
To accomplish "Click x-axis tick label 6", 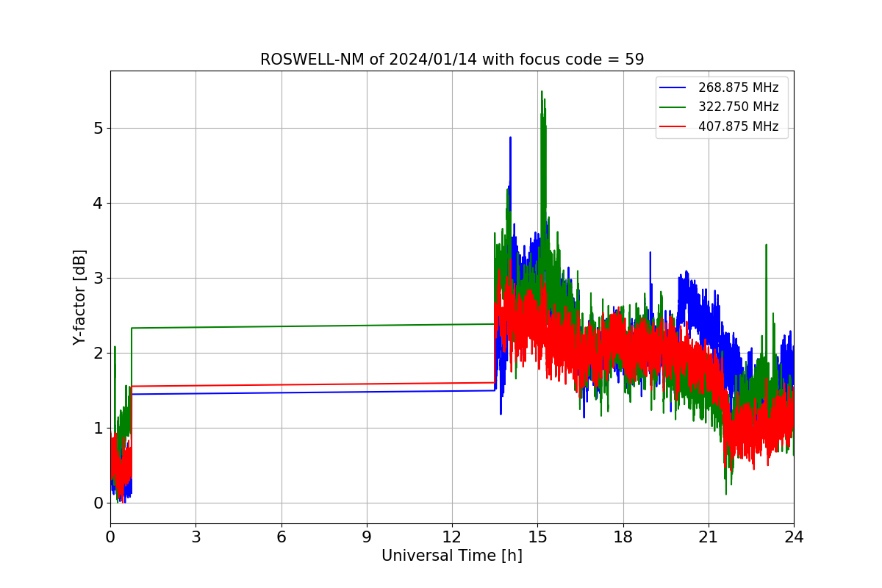I will tap(281, 537).
